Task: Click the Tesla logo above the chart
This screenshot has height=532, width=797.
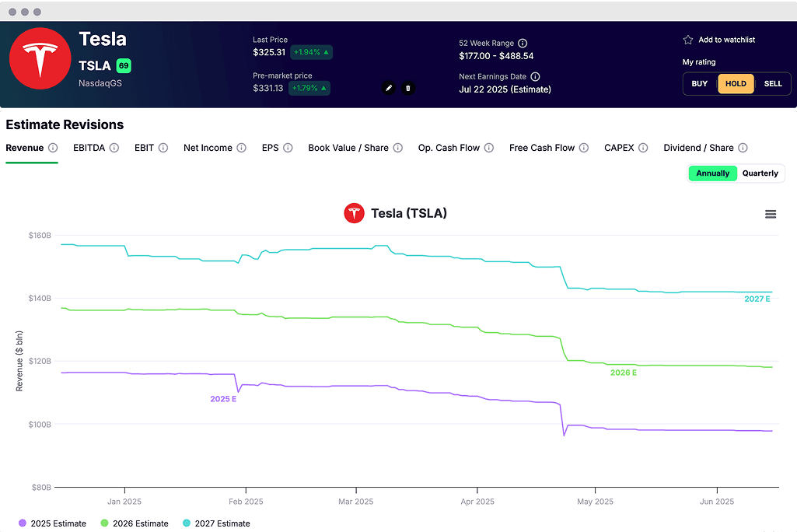Action: (355, 213)
